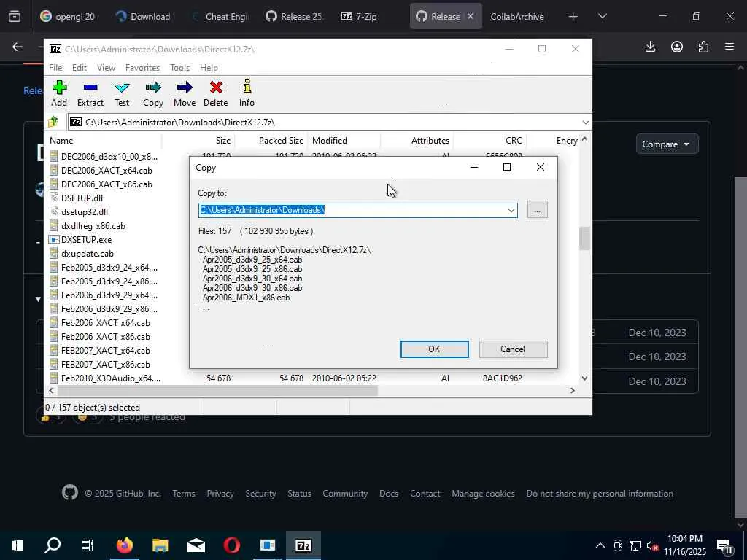Open the Terms footer link
747x560 pixels.
(184, 494)
